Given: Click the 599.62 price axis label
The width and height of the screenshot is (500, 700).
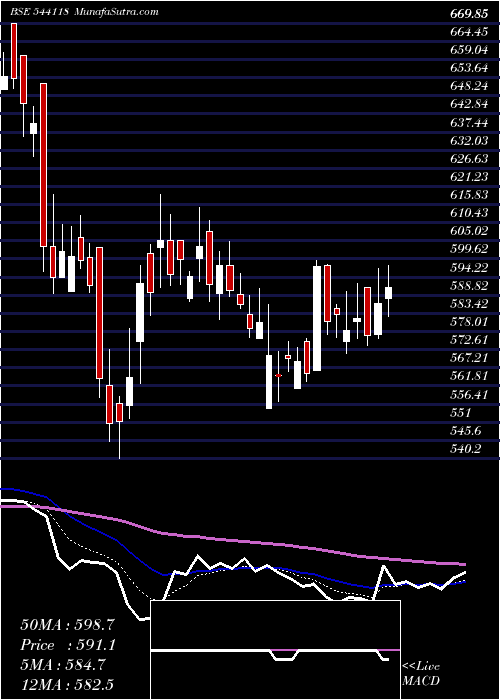Looking at the screenshot, I should 469,249.
